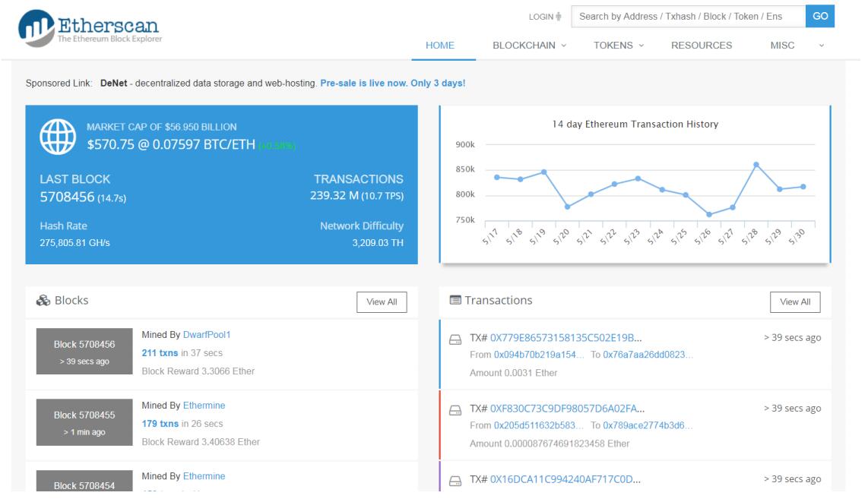Open the BLOCKCHAIN menu
Screen dimensions: 868x502
pyautogui.click(x=524, y=46)
